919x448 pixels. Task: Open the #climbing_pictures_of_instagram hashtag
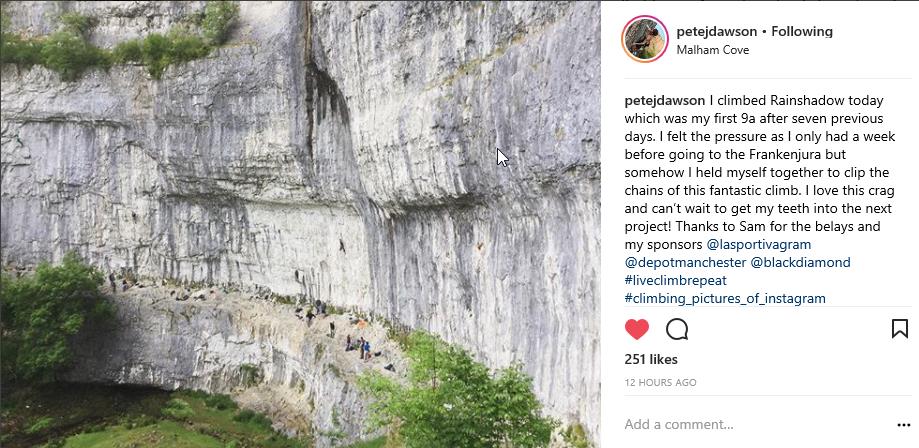(725, 298)
